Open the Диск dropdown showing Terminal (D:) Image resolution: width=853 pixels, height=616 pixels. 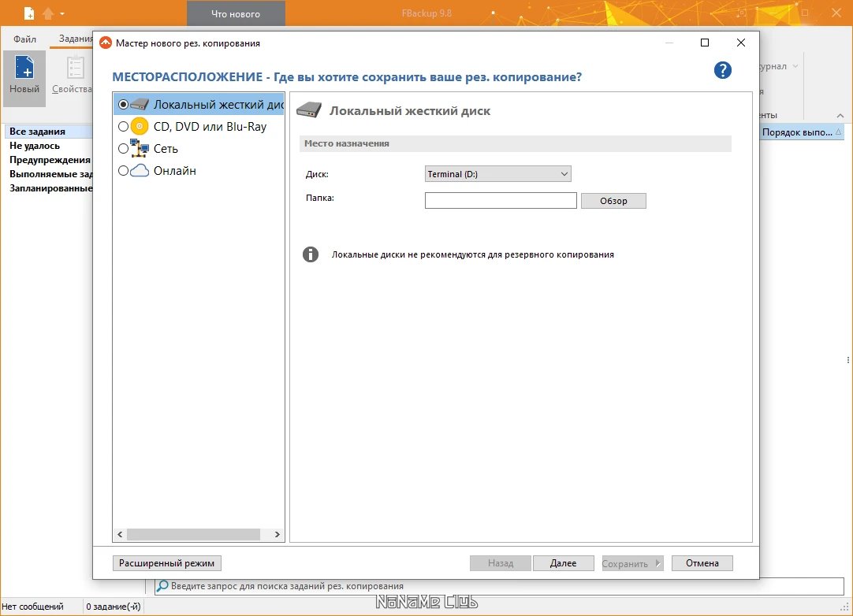[497, 174]
